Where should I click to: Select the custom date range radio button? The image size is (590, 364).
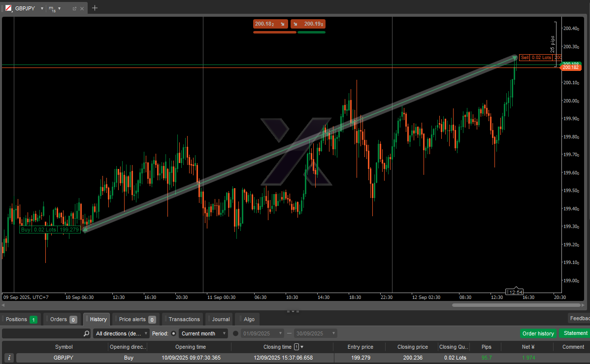coord(235,333)
